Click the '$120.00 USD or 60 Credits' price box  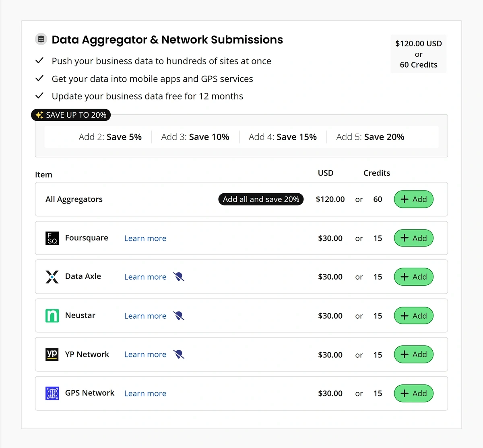point(419,54)
